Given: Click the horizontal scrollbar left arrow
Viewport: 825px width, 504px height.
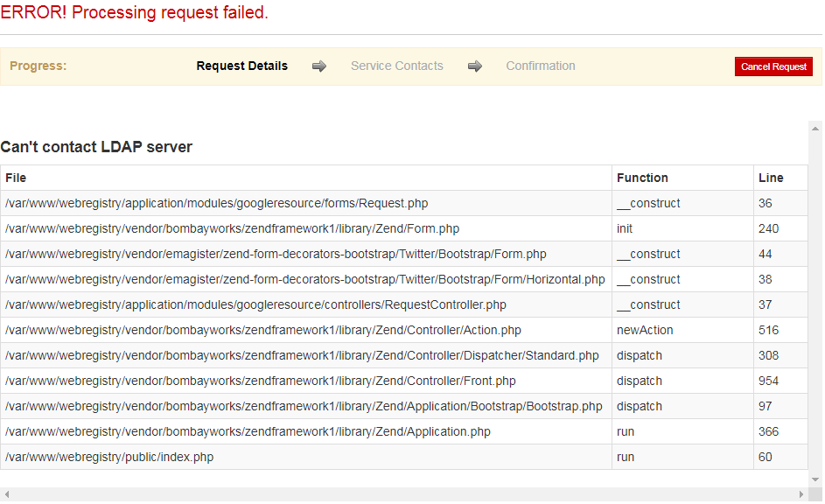Looking at the screenshot, I should [6, 495].
